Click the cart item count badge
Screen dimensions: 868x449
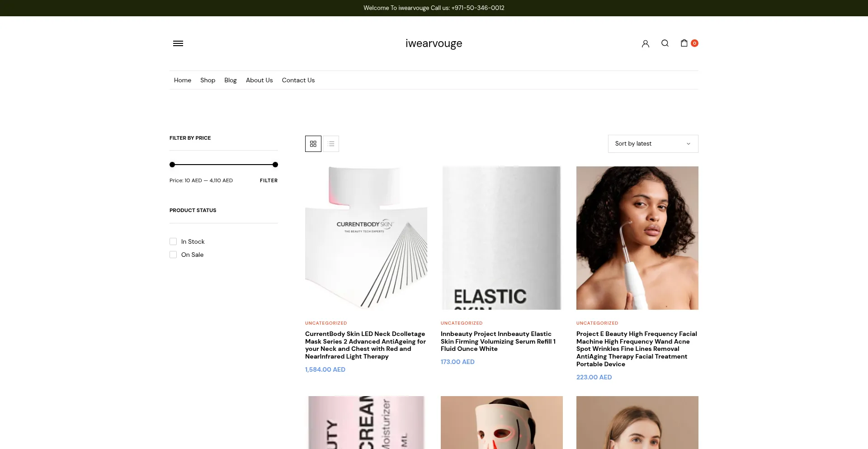pyautogui.click(x=694, y=43)
